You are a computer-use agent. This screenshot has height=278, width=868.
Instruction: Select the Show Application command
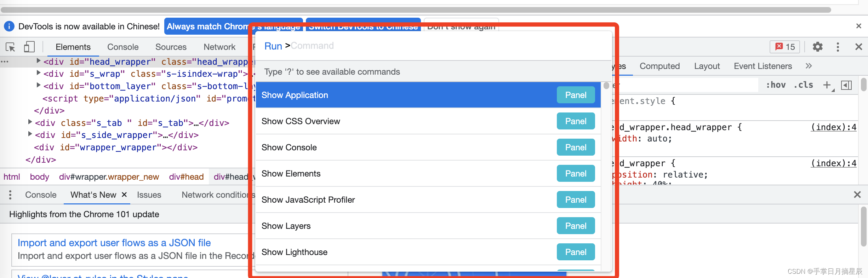(428, 95)
